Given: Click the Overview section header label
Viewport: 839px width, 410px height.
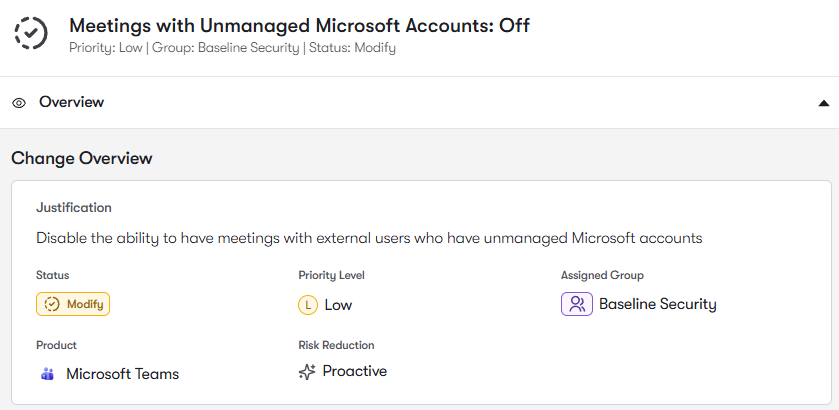Looking at the screenshot, I should pyautogui.click(x=71, y=102).
